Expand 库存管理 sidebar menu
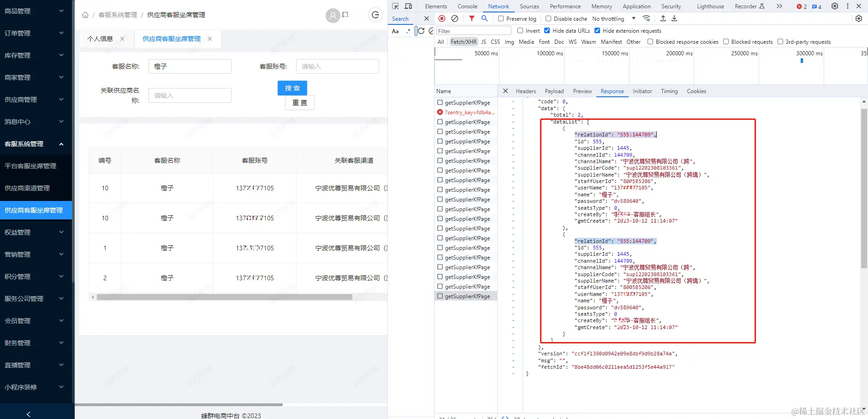 click(x=36, y=55)
